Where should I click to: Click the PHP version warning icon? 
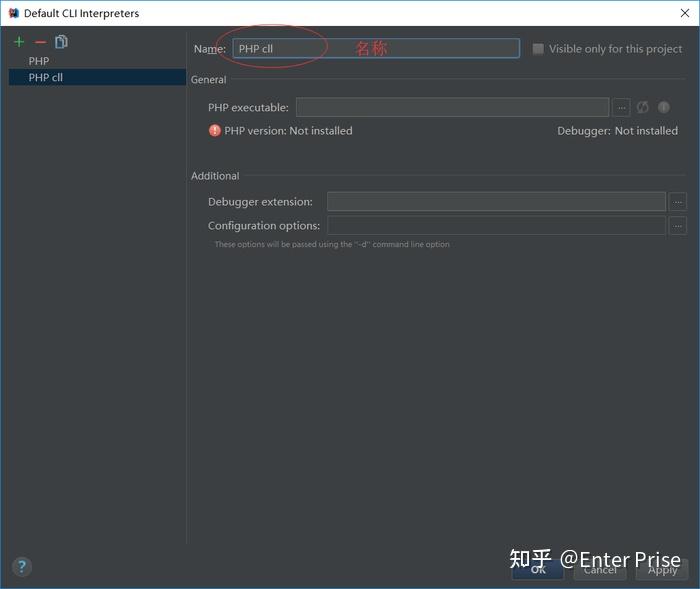point(215,130)
